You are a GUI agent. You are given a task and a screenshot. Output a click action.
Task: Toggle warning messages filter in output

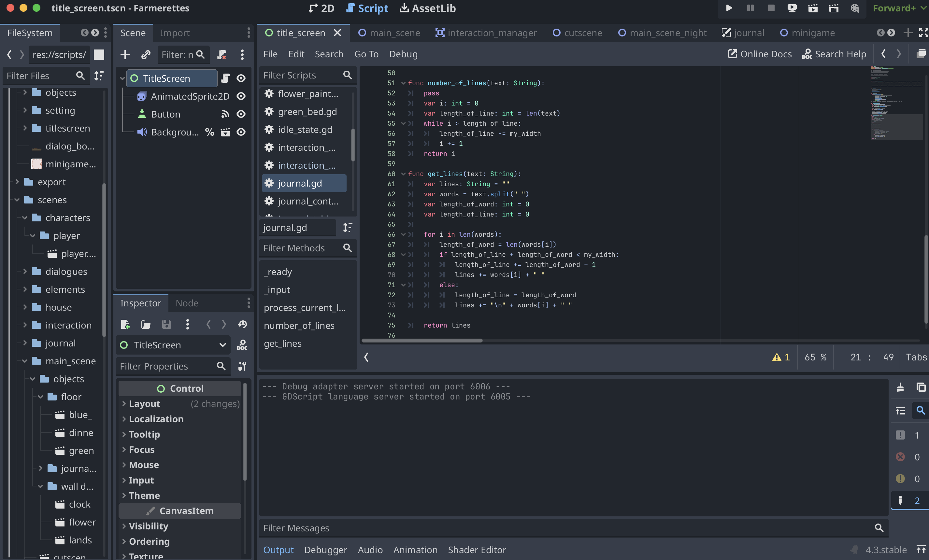pyautogui.click(x=909, y=479)
